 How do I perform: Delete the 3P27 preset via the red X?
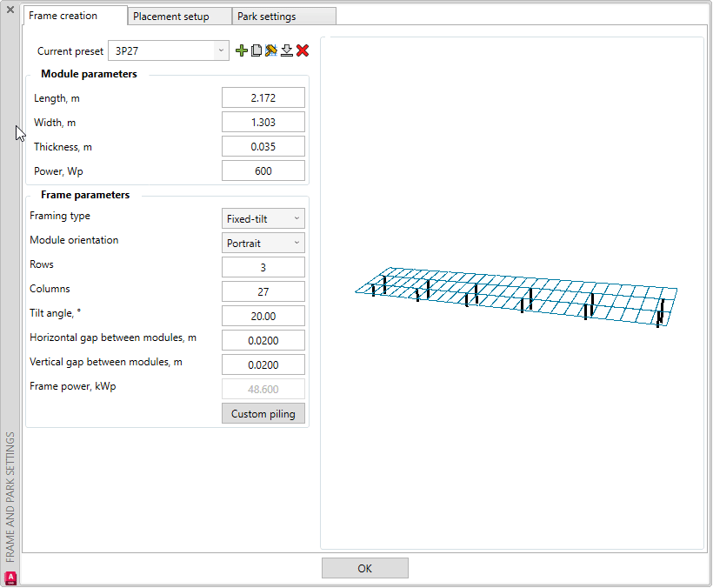click(302, 50)
